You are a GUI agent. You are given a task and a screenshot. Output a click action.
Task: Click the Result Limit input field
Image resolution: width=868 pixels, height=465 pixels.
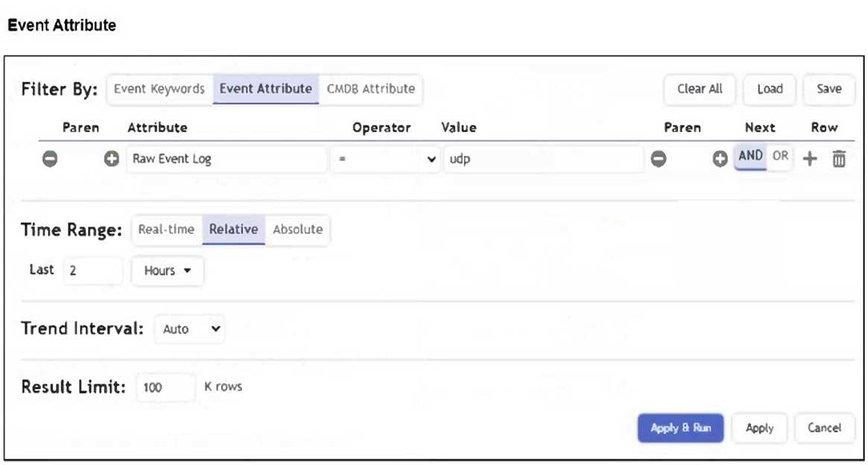pyautogui.click(x=165, y=387)
